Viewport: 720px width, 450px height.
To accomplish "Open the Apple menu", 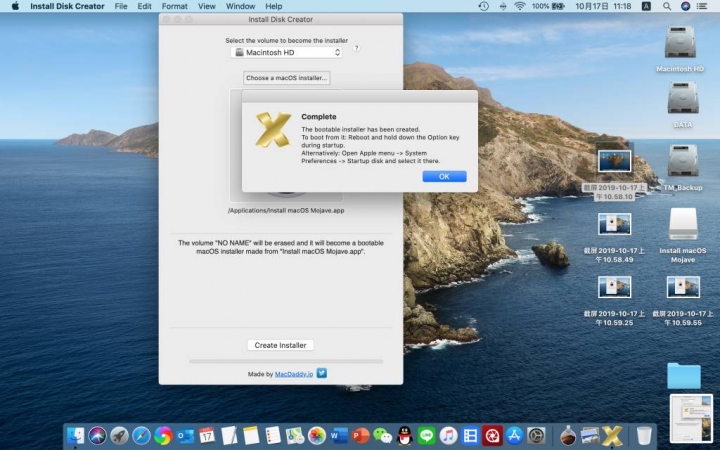I will [x=15, y=6].
